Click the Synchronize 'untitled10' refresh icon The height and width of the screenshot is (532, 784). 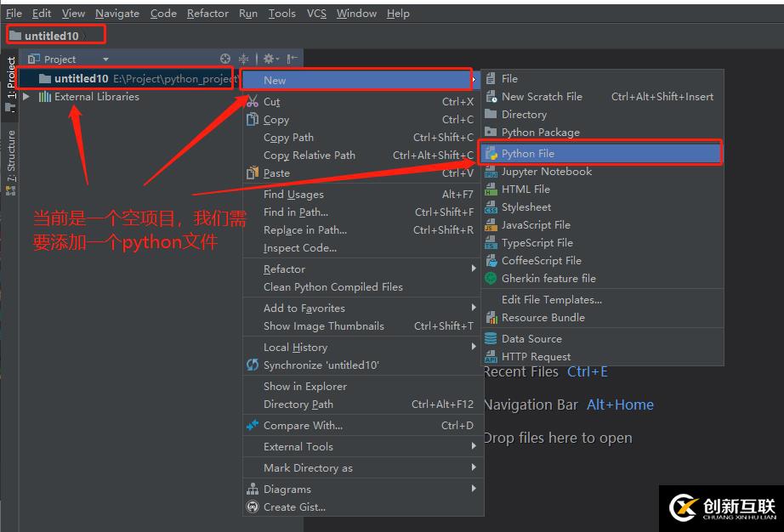point(252,365)
